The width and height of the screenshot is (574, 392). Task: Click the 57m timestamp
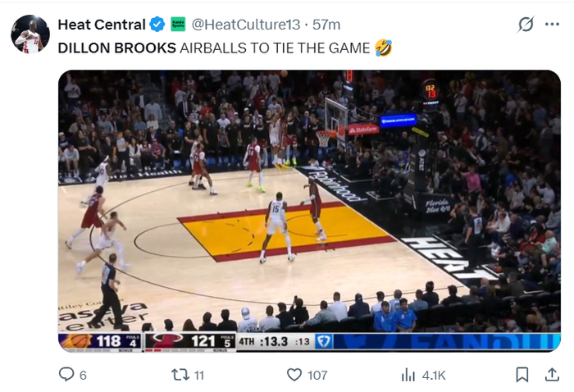coord(327,25)
